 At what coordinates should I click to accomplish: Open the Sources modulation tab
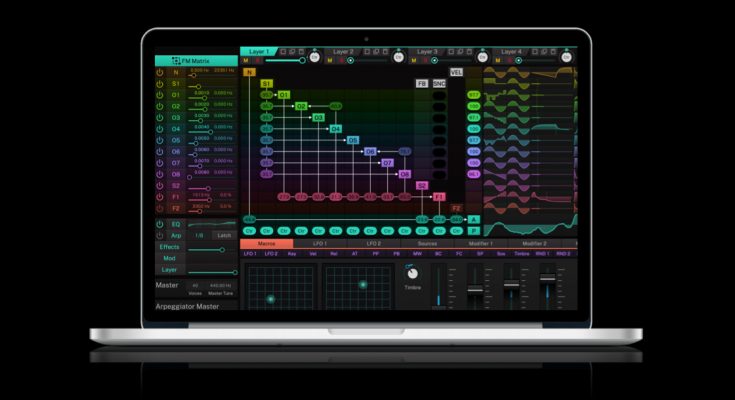[x=427, y=243]
